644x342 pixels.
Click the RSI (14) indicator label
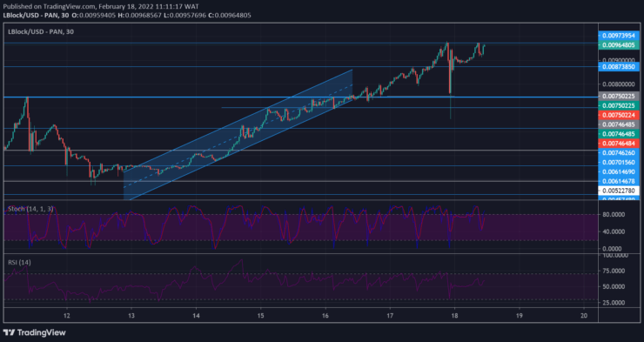(19, 262)
